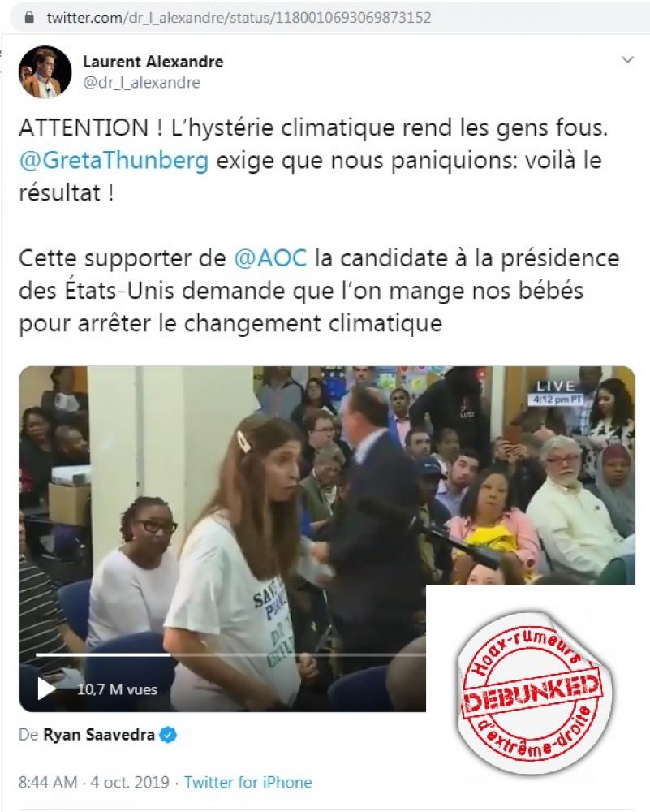Click the Laurent Alexandre display name

[x=153, y=62]
